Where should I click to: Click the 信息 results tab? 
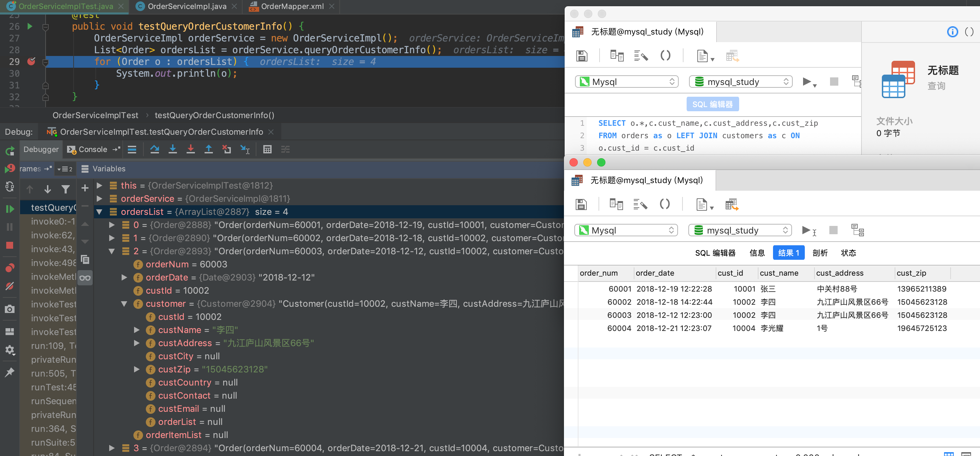point(757,253)
